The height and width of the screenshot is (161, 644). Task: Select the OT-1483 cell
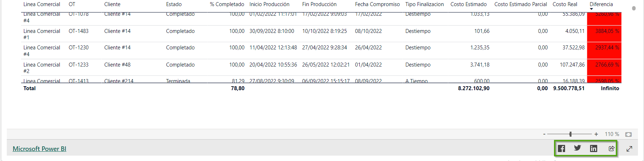click(x=79, y=31)
